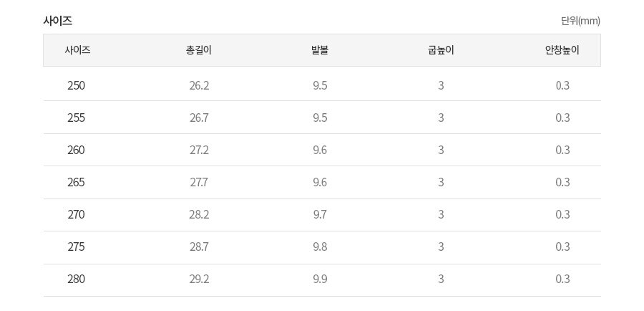Screen dimensions: 644x311
Task: Click the 사이즈 section title
Action: (58, 21)
